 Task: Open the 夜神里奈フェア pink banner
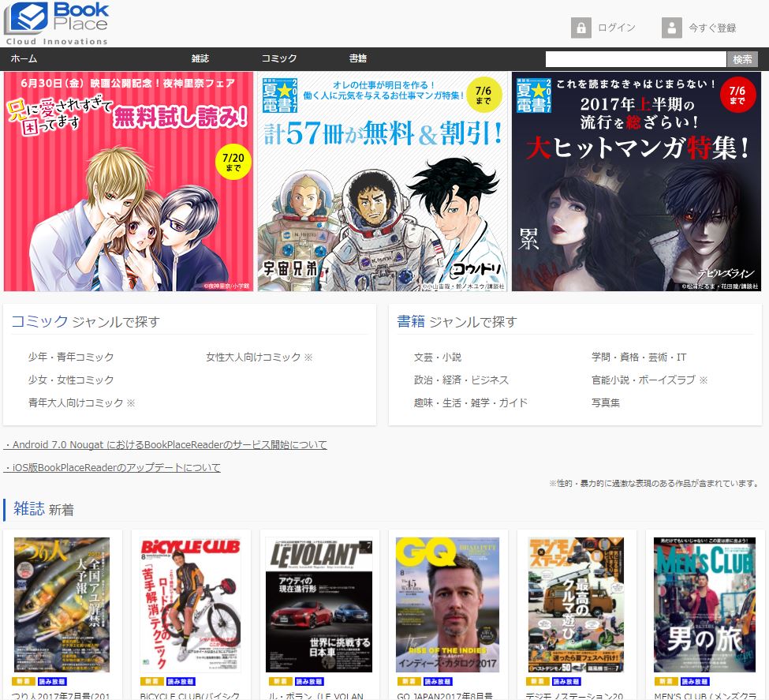(129, 182)
